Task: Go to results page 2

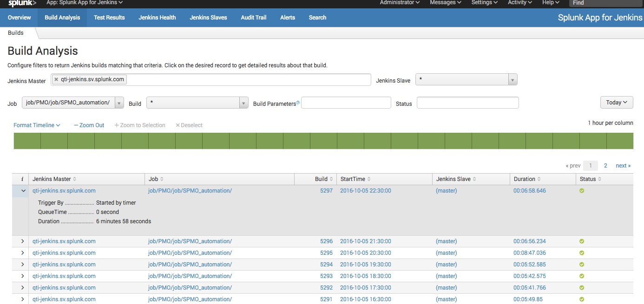Action: [605, 166]
